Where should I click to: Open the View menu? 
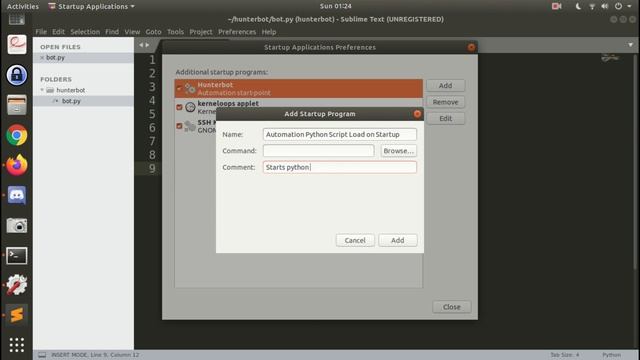(x=132, y=32)
